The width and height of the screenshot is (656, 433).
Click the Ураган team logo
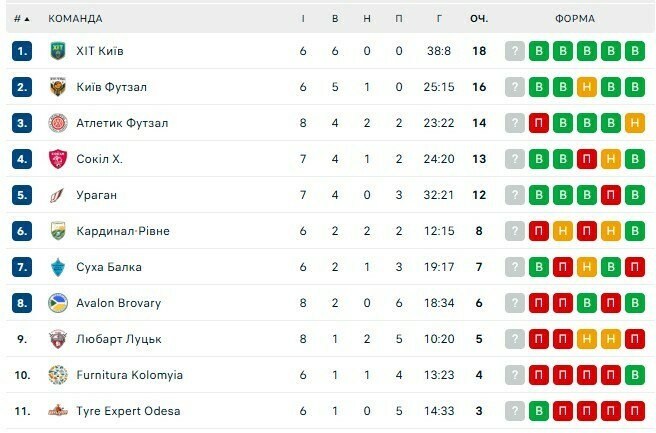(57, 195)
